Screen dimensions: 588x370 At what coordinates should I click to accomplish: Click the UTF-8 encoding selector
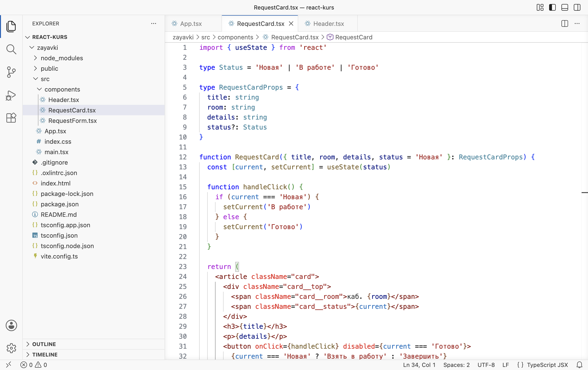click(x=486, y=365)
